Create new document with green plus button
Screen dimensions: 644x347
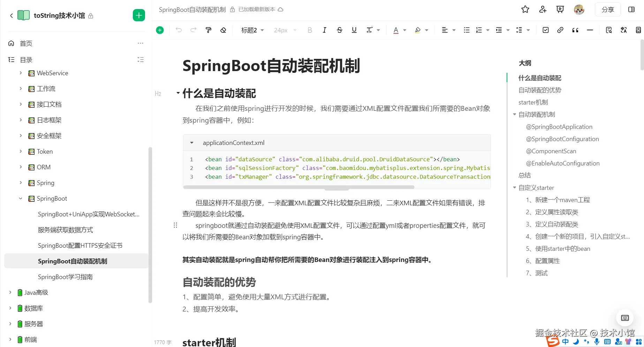tap(139, 15)
